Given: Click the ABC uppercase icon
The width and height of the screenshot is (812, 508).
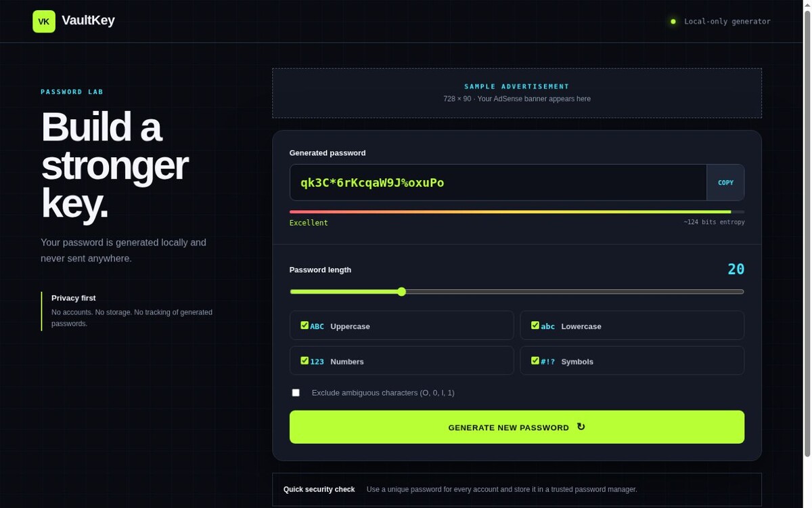Looking at the screenshot, I should (317, 326).
